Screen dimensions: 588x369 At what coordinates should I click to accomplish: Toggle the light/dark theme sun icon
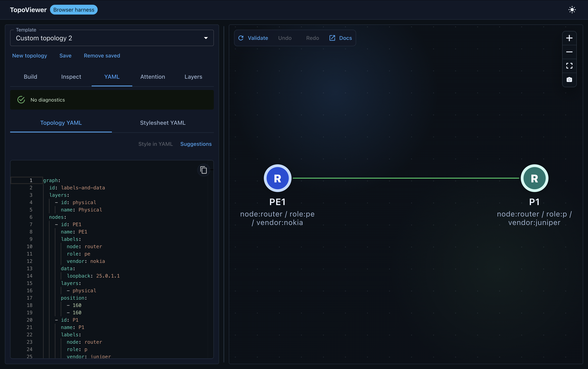(572, 10)
